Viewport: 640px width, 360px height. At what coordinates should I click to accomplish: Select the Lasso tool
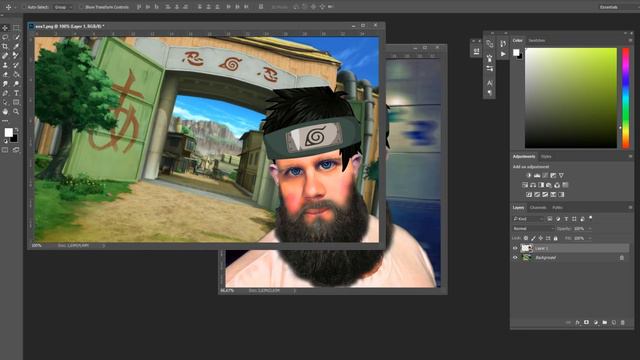click(5, 37)
